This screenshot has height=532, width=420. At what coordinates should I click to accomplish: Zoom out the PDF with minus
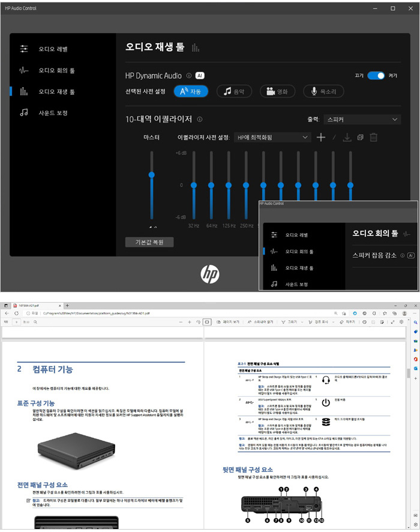tap(181, 322)
